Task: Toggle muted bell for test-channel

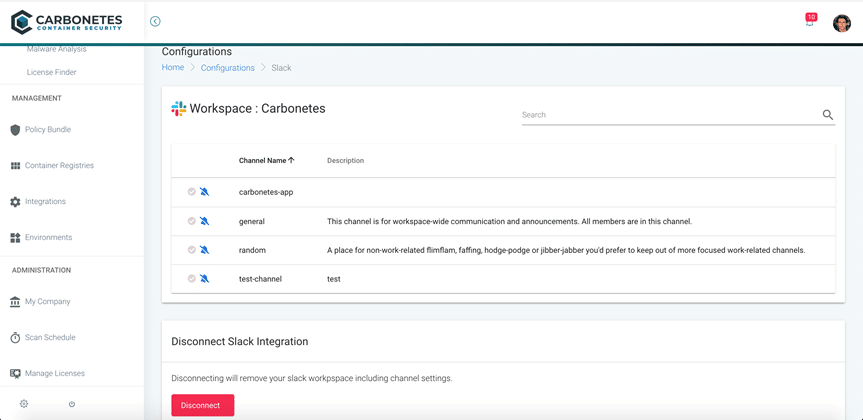Action: (205, 279)
